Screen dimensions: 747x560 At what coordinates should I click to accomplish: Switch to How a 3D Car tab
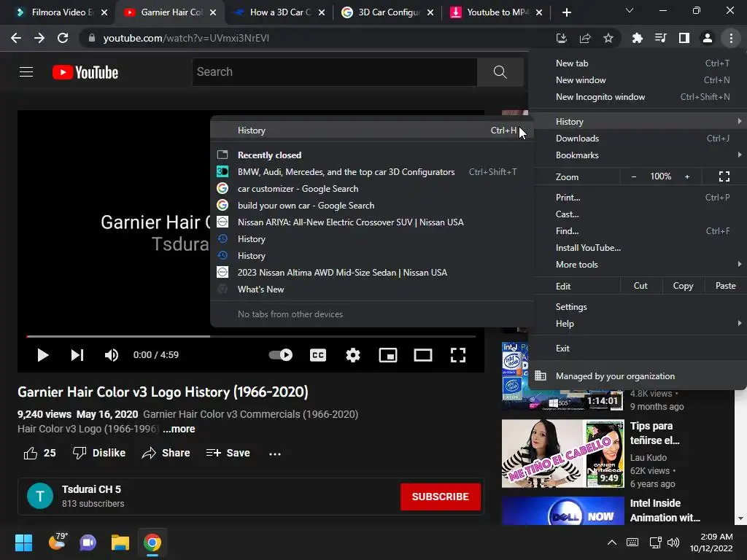pyautogui.click(x=280, y=12)
